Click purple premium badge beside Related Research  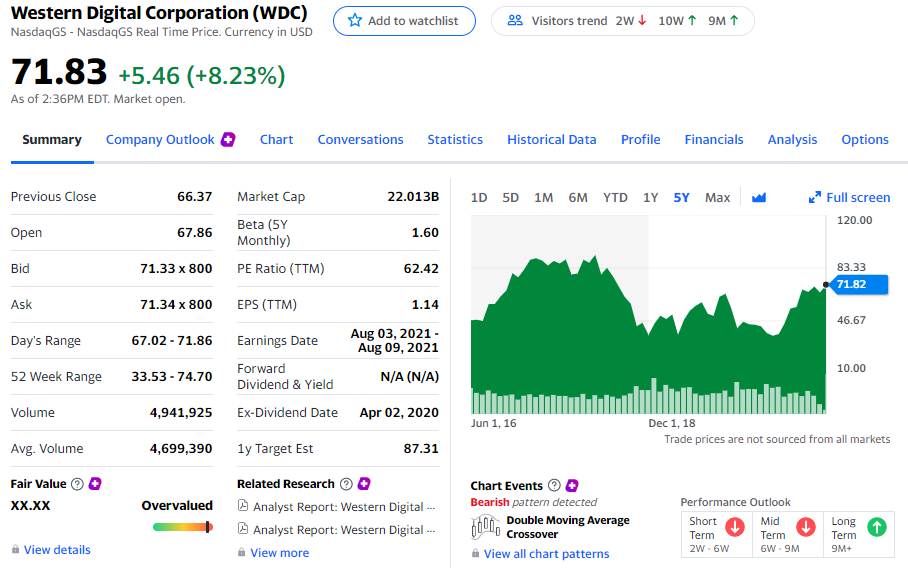364,483
